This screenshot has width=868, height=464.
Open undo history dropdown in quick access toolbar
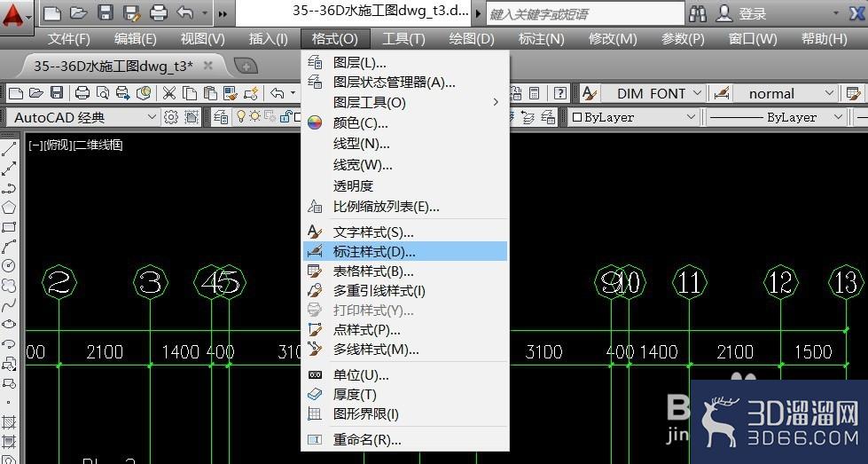(x=206, y=13)
